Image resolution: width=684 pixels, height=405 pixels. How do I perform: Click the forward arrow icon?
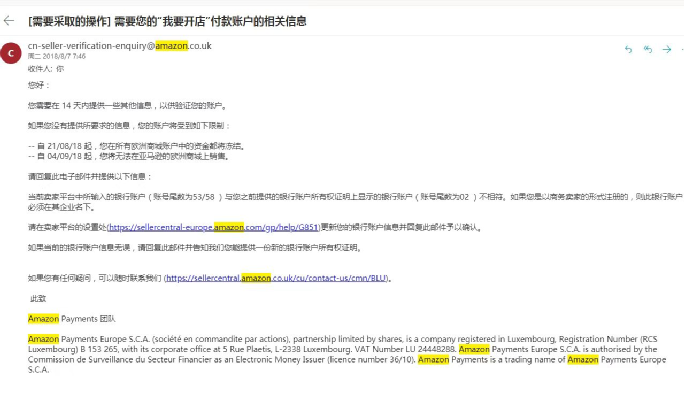(667, 49)
